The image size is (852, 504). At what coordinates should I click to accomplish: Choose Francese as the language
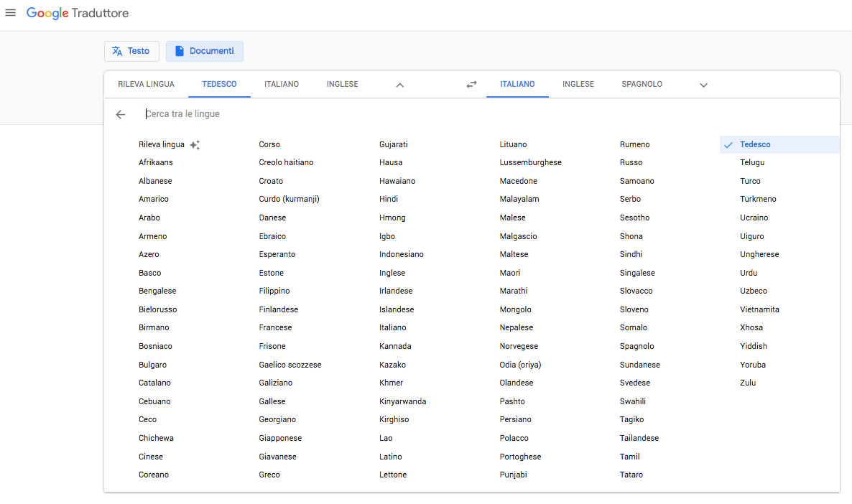pos(275,327)
